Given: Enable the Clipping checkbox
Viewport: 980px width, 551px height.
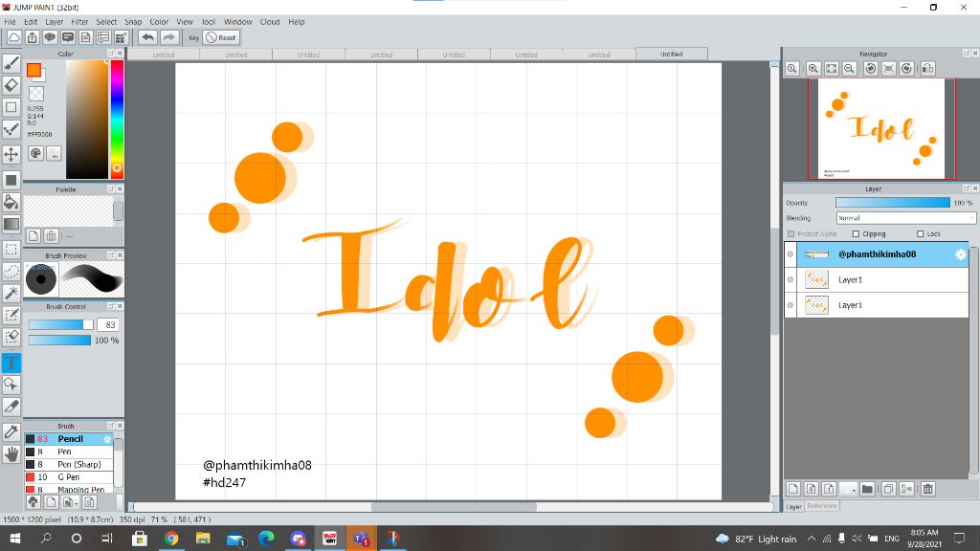Looking at the screenshot, I should [x=856, y=233].
